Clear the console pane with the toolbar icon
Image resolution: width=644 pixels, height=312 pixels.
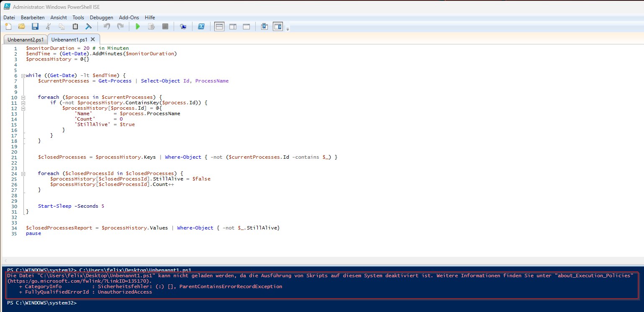pos(89,27)
